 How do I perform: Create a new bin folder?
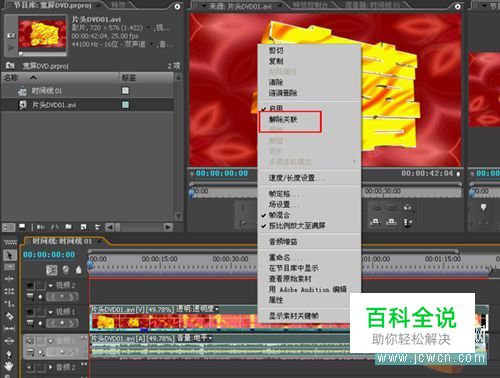click(68, 227)
